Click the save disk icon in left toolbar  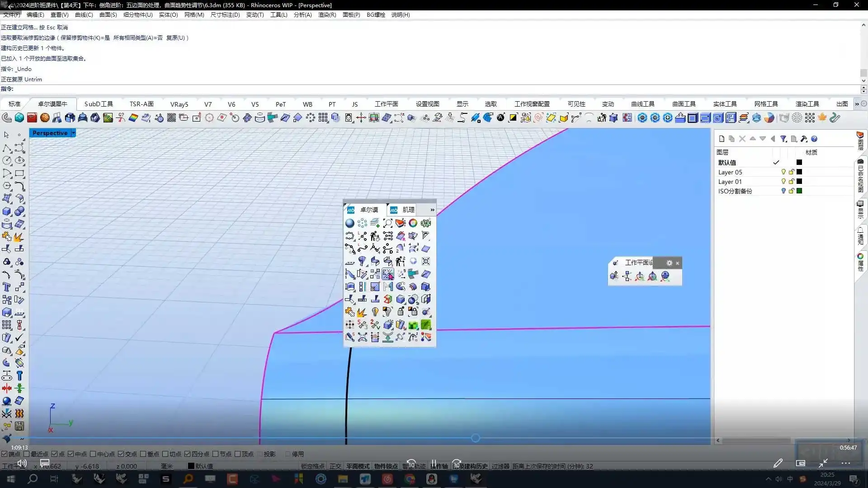[x=19, y=426]
